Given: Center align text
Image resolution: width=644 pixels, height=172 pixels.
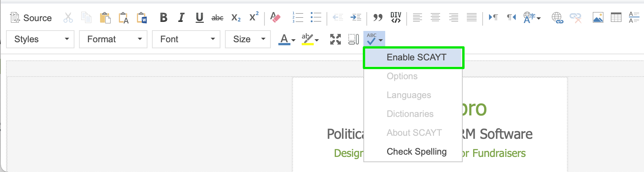Looking at the screenshot, I should [435, 18].
